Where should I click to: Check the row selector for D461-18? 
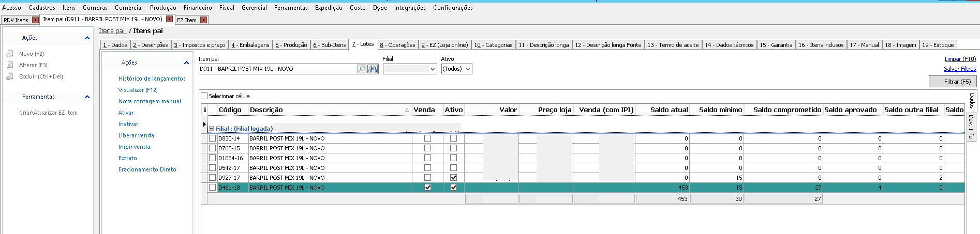point(212,188)
